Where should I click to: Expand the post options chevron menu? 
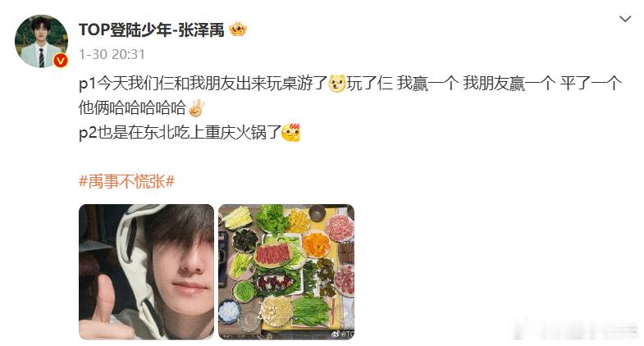624,19
